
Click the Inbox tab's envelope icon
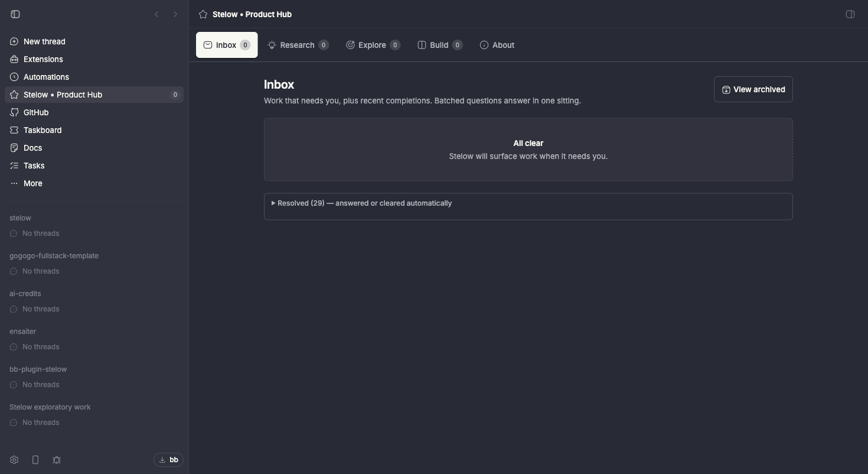pos(208,45)
